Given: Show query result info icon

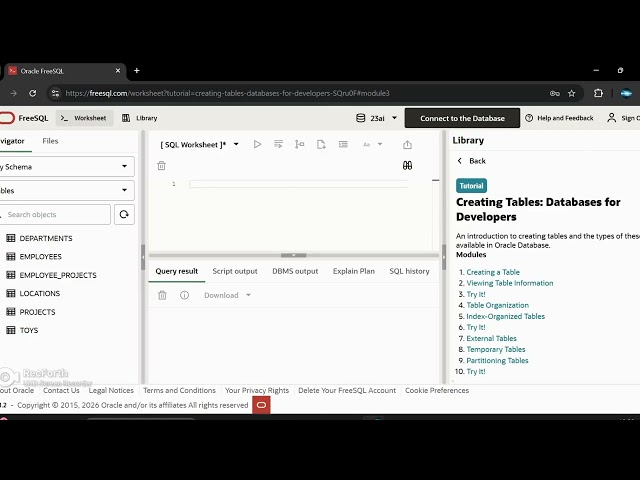Looking at the screenshot, I should [x=184, y=295].
